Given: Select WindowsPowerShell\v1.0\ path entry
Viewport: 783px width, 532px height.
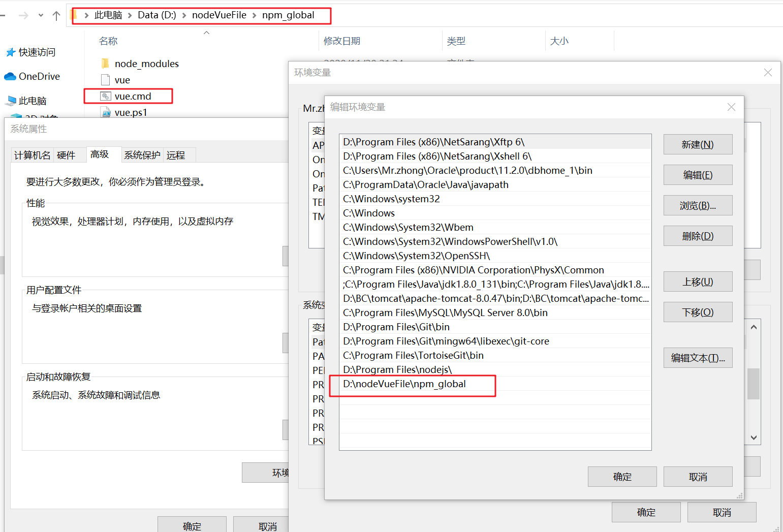Looking at the screenshot, I should pos(495,241).
